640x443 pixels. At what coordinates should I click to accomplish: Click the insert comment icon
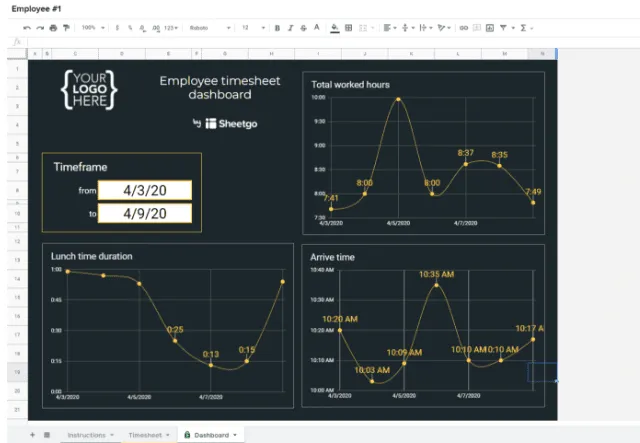point(476,28)
